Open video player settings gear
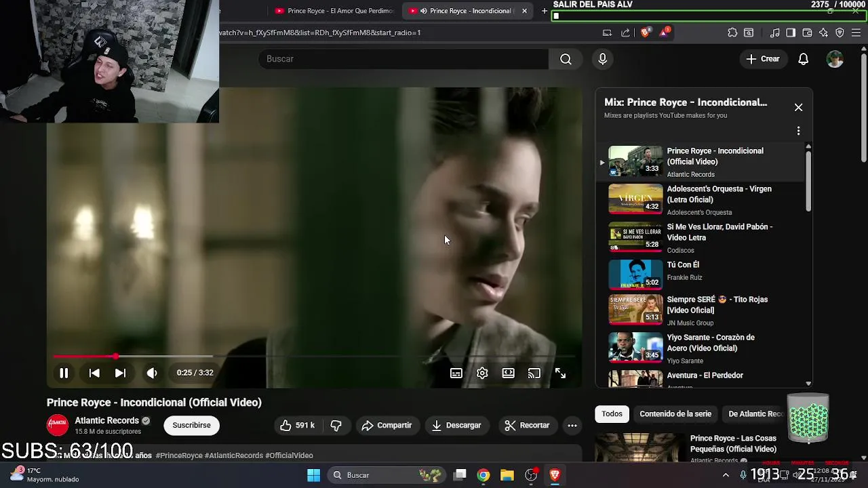The width and height of the screenshot is (868, 488). tap(482, 373)
